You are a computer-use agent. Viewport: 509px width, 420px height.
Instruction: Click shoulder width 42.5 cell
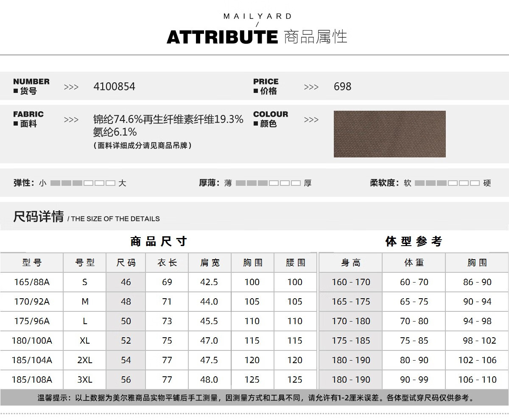[210, 282]
